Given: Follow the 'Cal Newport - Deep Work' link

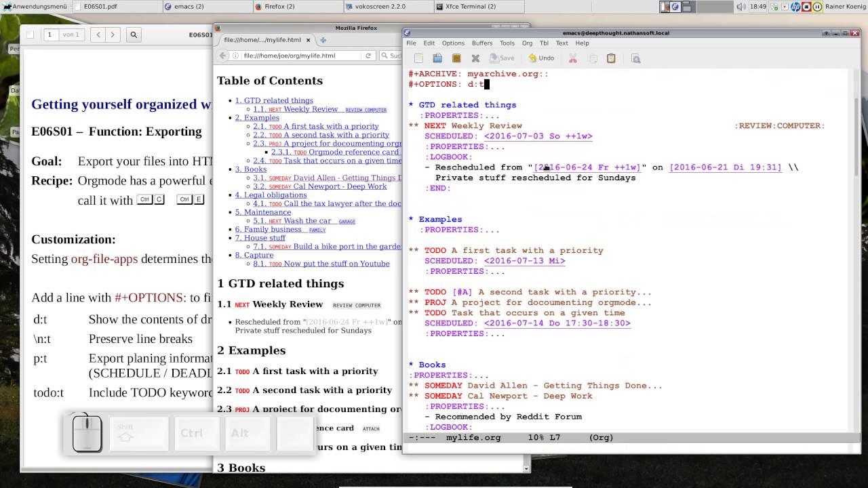Looking at the screenshot, I should 340,186.
